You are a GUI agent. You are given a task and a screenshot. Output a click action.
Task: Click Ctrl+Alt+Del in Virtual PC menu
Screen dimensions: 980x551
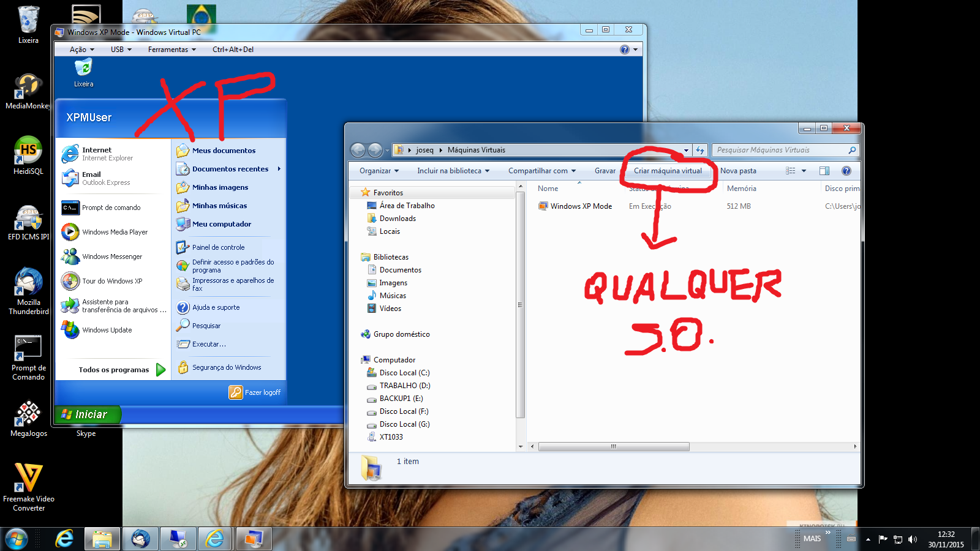point(233,50)
